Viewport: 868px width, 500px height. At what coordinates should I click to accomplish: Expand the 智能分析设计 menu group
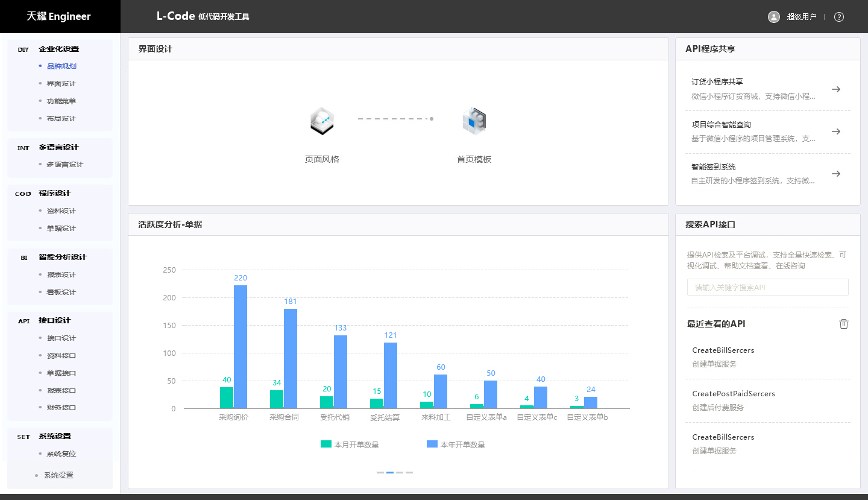coord(62,257)
